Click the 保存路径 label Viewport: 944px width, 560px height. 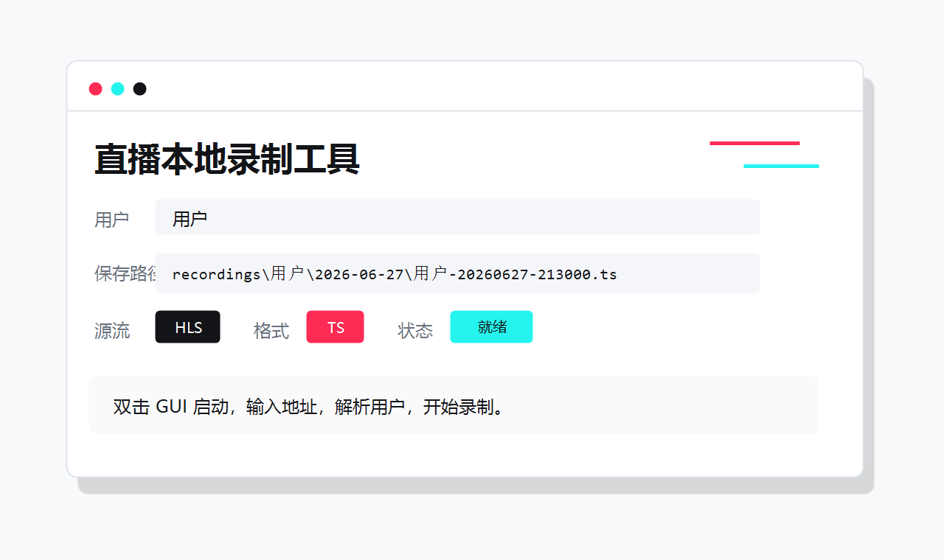(x=125, y=273)
